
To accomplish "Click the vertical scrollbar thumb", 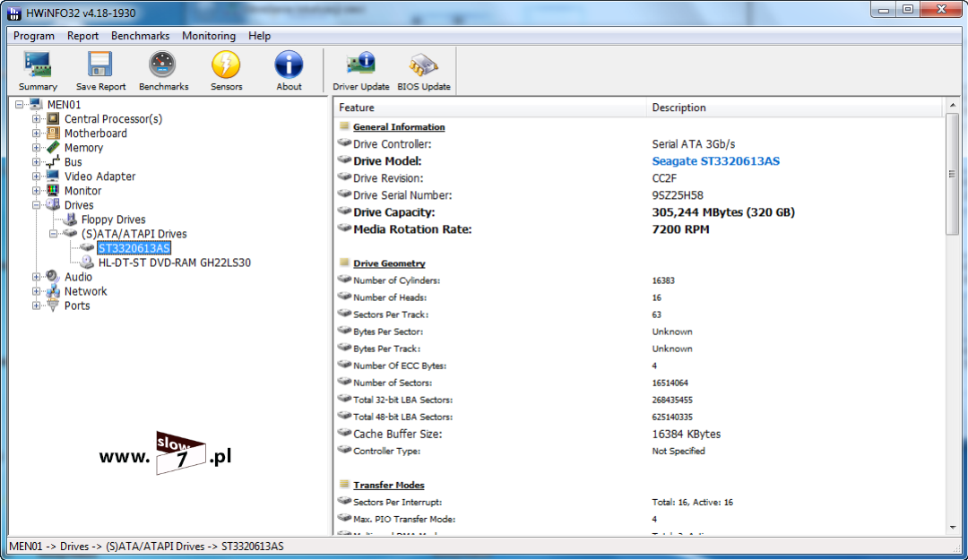I will (x=953, y=174).
